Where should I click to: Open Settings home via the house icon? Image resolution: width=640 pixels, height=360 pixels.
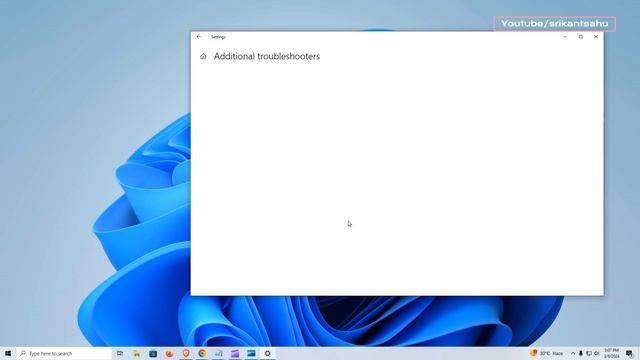click(x=203, y=56)
